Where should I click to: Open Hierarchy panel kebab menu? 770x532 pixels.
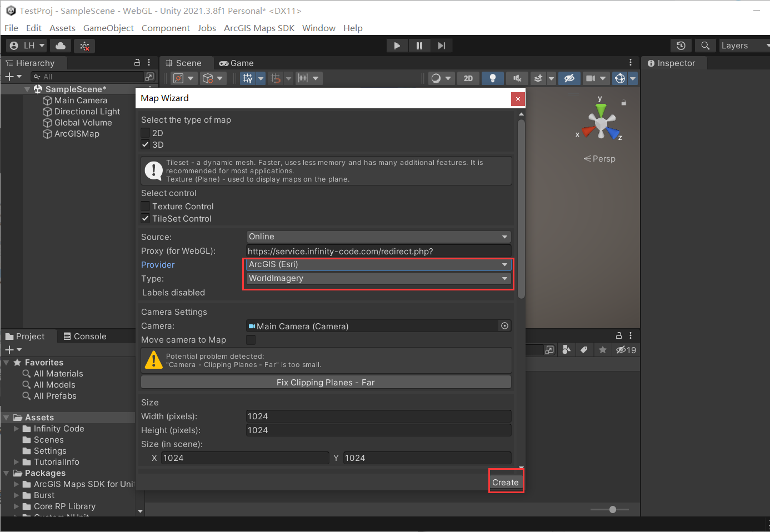[149, 62]
